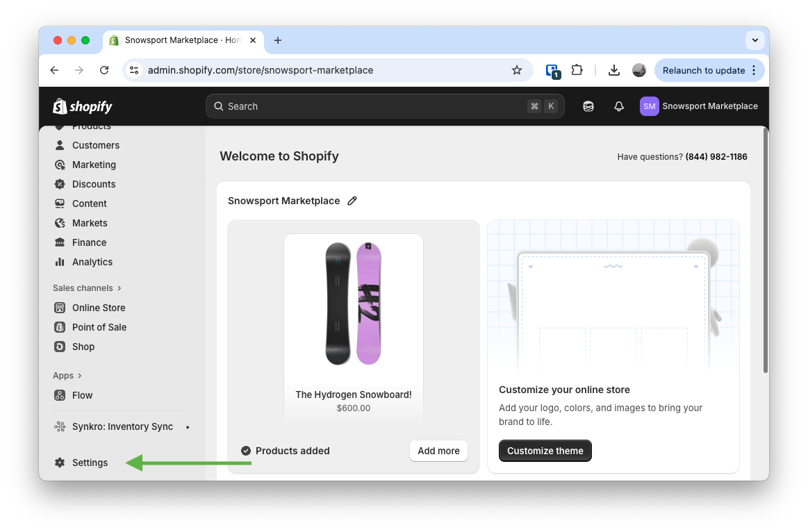The height and width of the screenshot is (532, 808).
Task: Click the Discounts badge icon
Action: pyautogui.click(x=60, y=184)
